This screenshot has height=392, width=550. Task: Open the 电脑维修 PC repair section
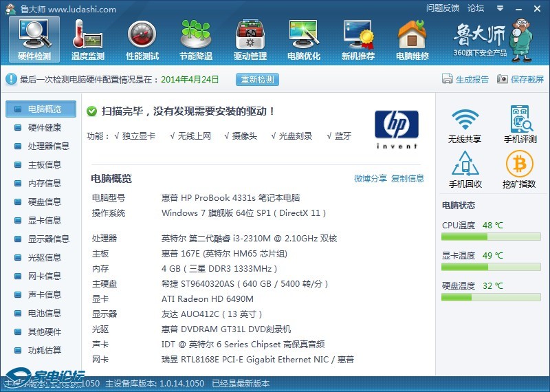tap(412, 40)
